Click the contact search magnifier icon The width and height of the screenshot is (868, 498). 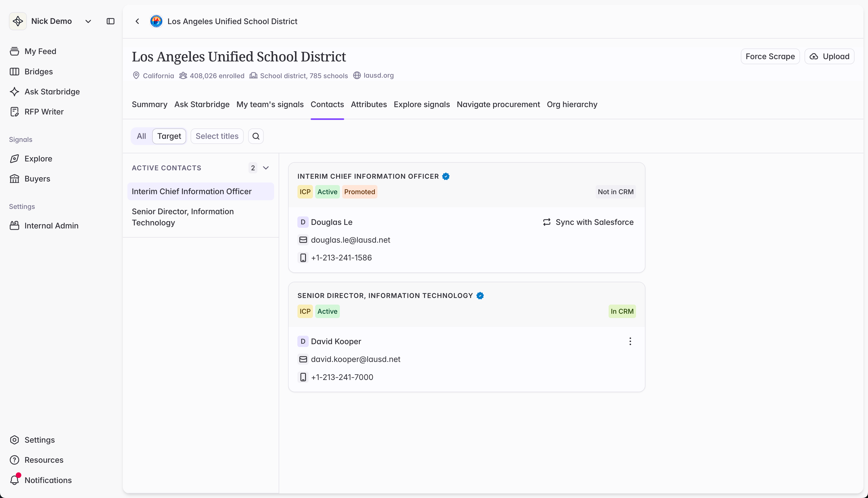(256, 136)
